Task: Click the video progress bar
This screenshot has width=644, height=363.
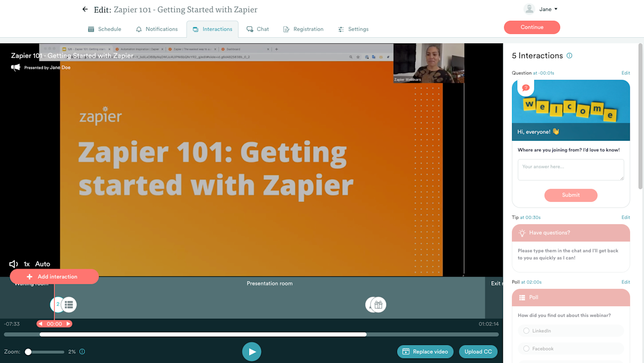Action: click(251, 334)
